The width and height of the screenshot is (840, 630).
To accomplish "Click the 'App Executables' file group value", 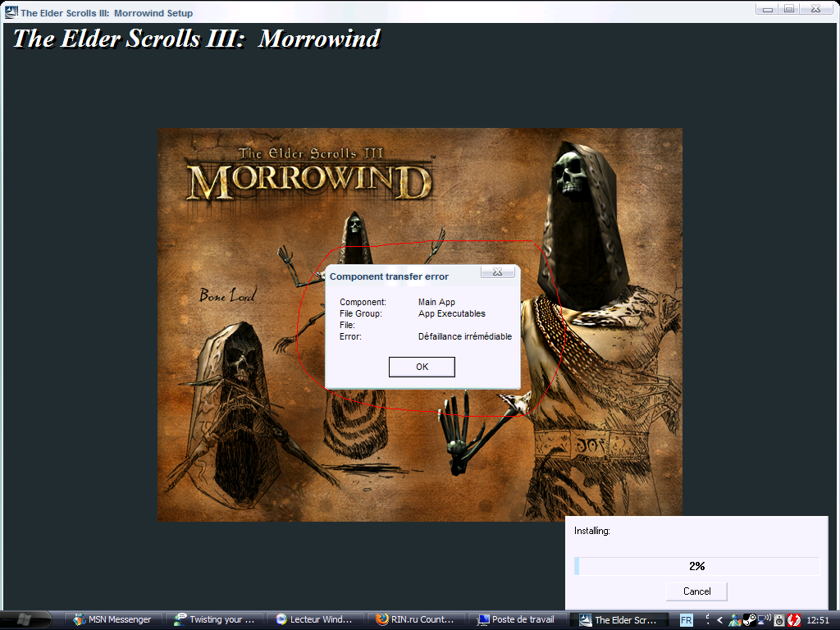I will point(452,313).
